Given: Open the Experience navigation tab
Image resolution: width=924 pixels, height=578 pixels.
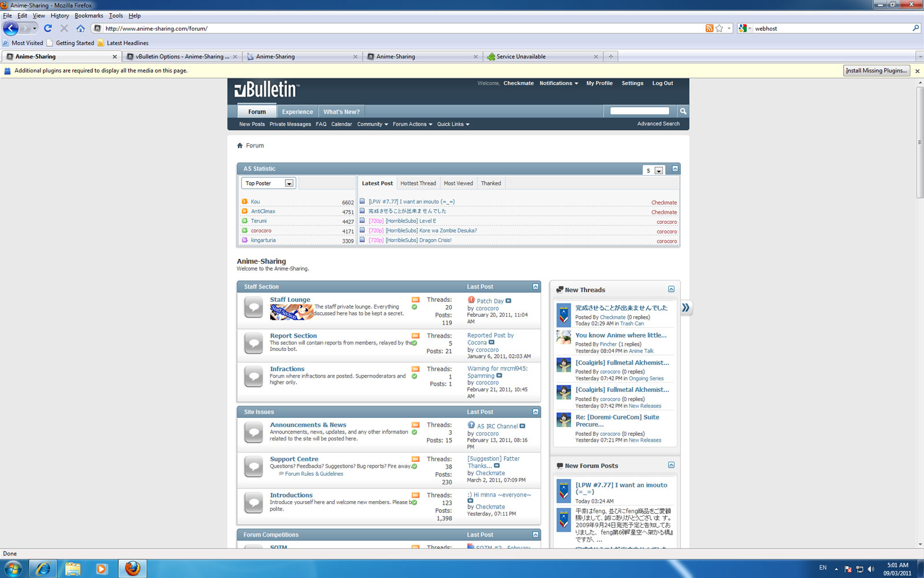Looking at the screenshot, I should tap(297, 112).
